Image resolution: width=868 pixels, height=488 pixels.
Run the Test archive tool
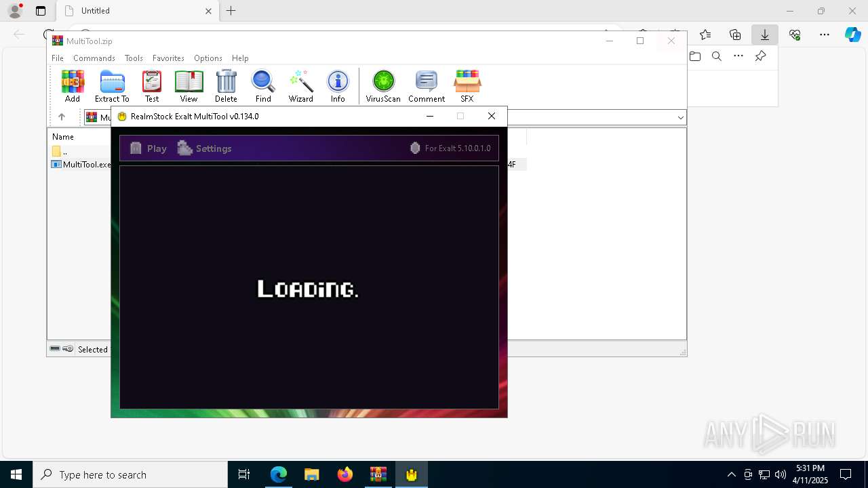(x=152, y=86)
